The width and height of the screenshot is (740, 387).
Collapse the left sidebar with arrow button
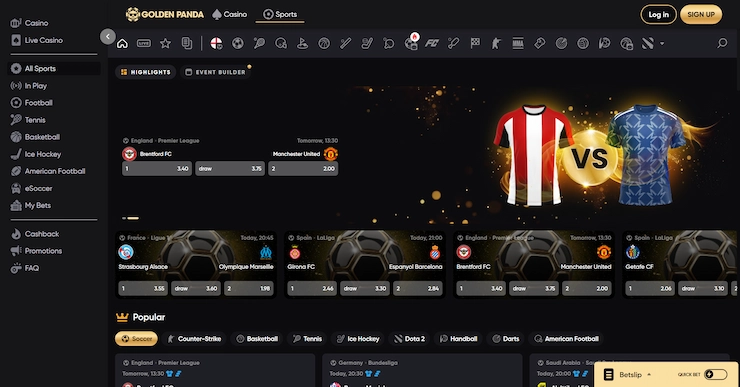point(108,36)
